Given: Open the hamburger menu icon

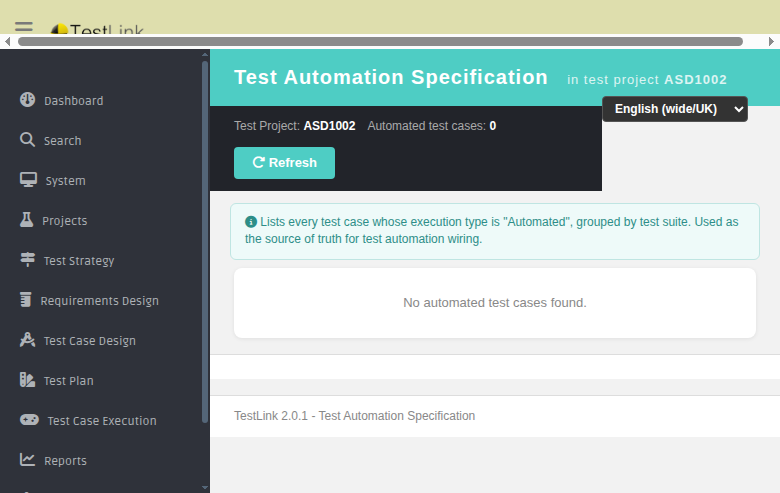Looking at the screenshot, I should pyautogui.click(x=23, y=27).
